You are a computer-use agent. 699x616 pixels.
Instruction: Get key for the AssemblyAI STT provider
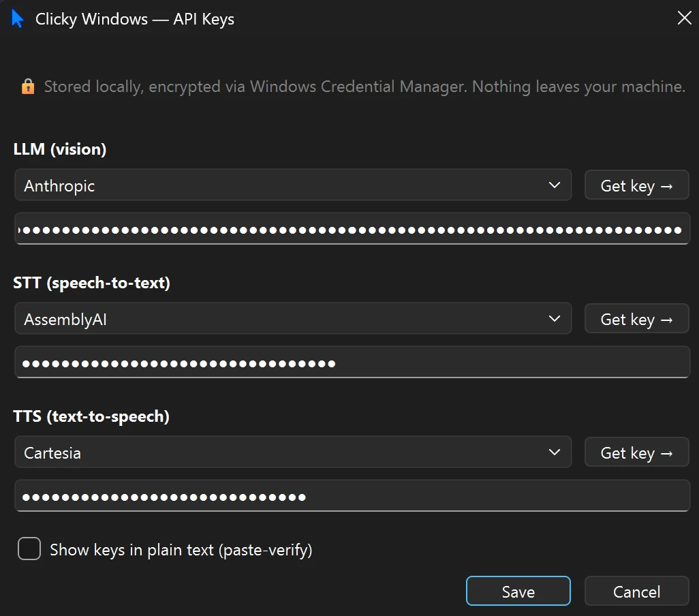click(636, 319)
